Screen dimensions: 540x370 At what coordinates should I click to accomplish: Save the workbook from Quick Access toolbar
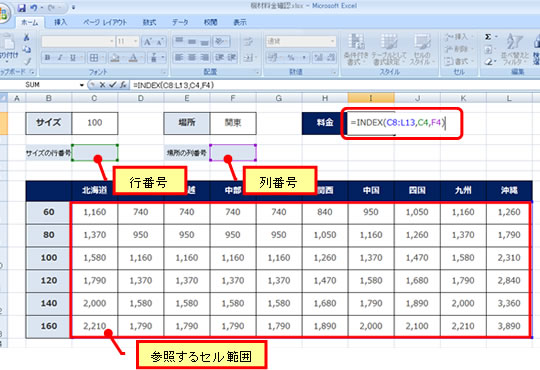[22, 8]
